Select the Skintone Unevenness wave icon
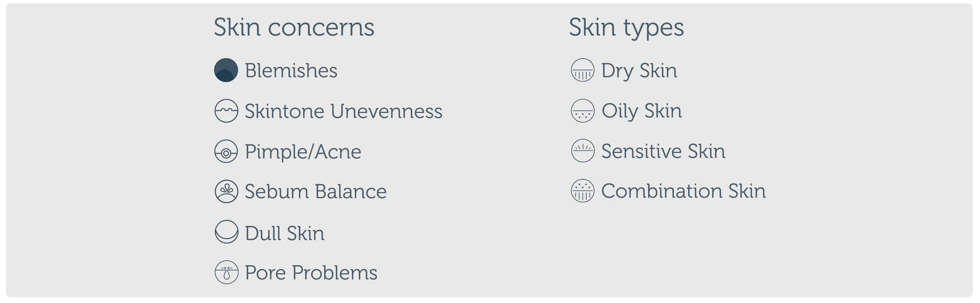980x303 pixels. pos(226,111)
